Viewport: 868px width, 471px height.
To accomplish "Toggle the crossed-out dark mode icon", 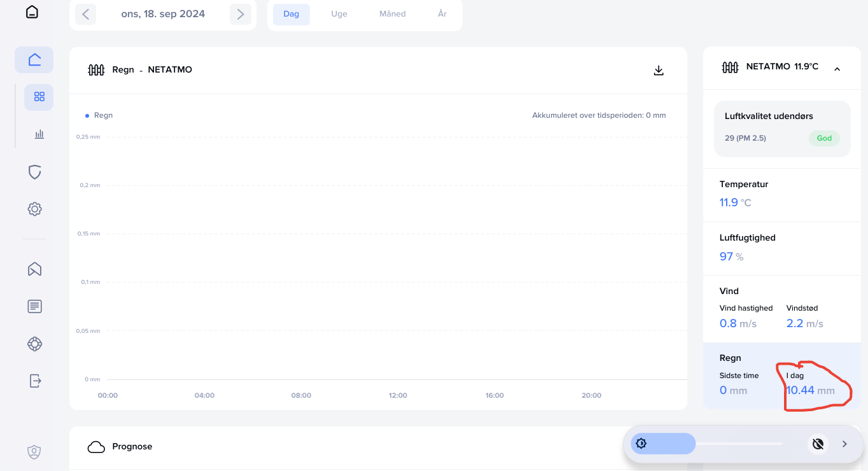I will pyautogui.click(x=818, y=444).
